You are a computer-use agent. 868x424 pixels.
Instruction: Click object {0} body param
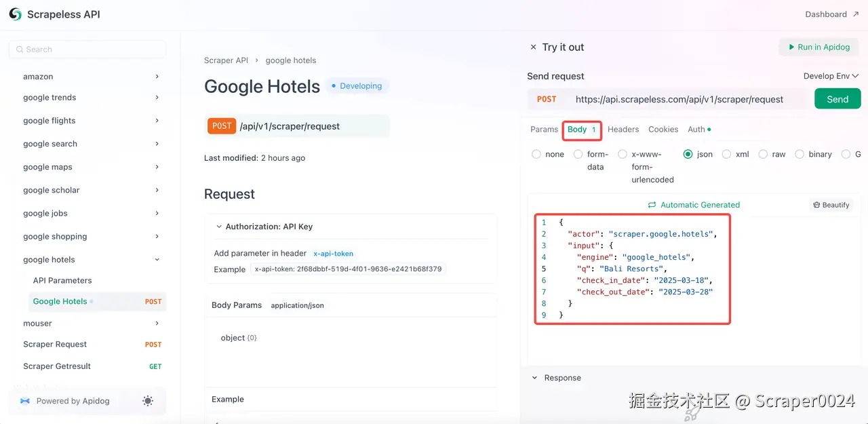coord(239,338)
